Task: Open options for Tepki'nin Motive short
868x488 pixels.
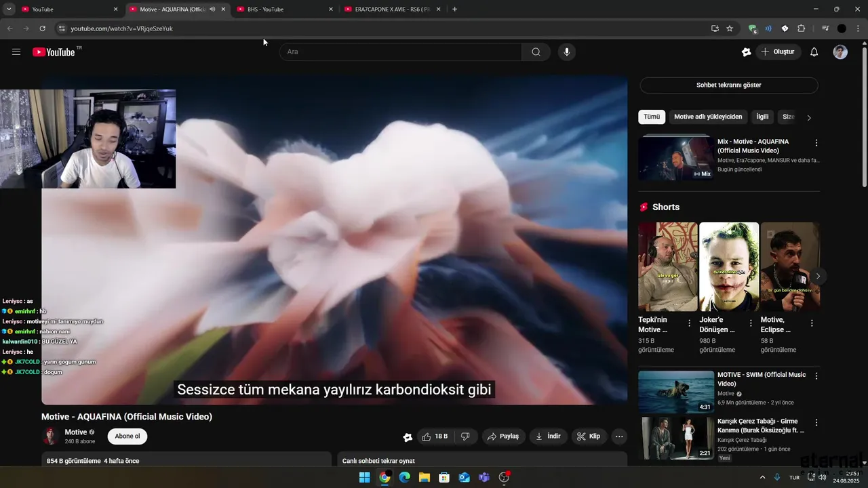Action: (x=690, y=323)
